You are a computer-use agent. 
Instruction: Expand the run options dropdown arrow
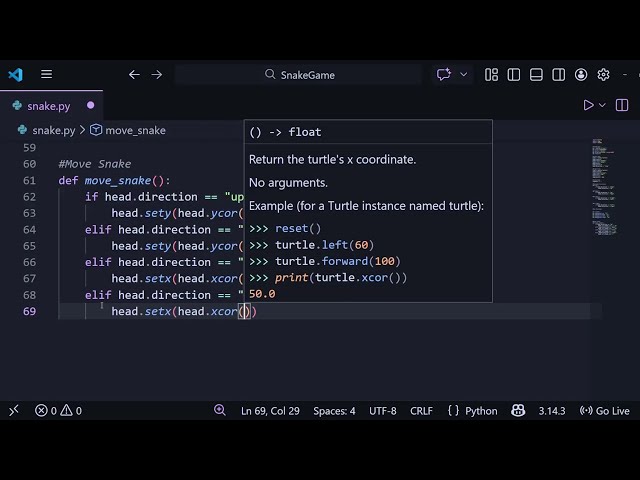click(x=602, y=105)
